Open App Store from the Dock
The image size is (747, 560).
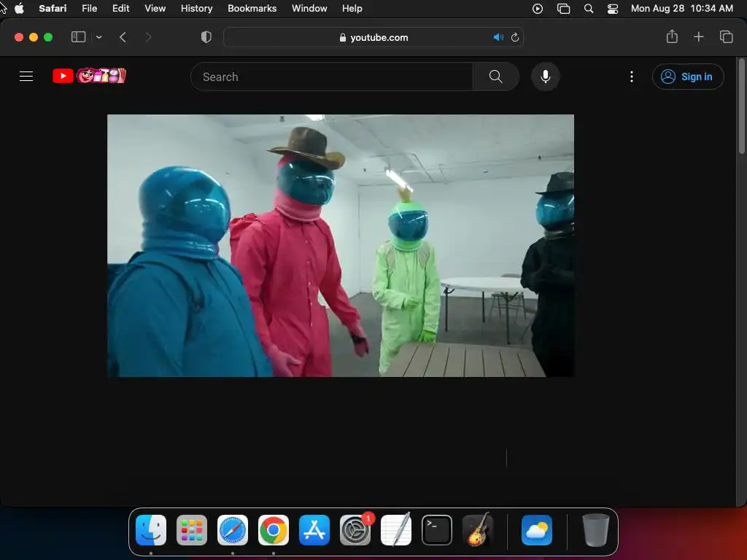coord(314,530)
